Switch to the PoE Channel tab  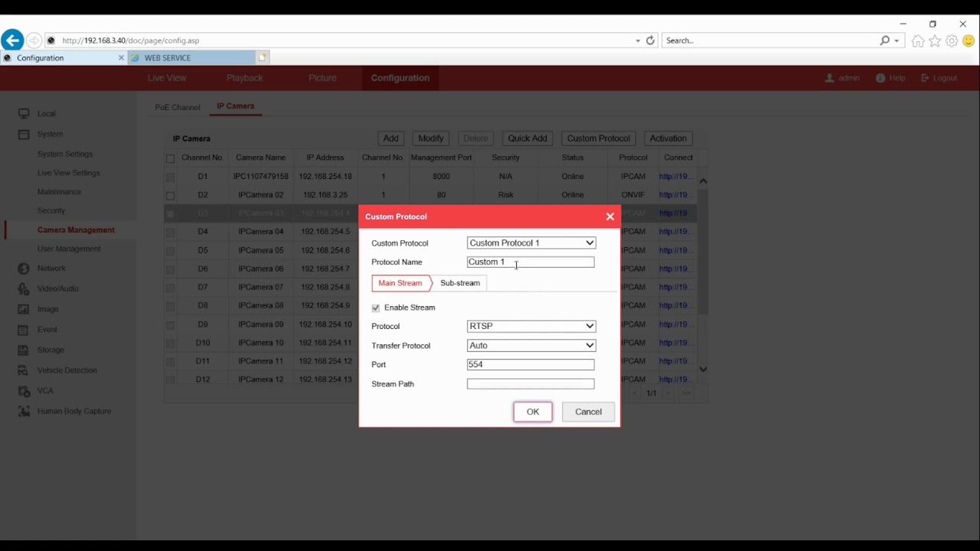178,107
